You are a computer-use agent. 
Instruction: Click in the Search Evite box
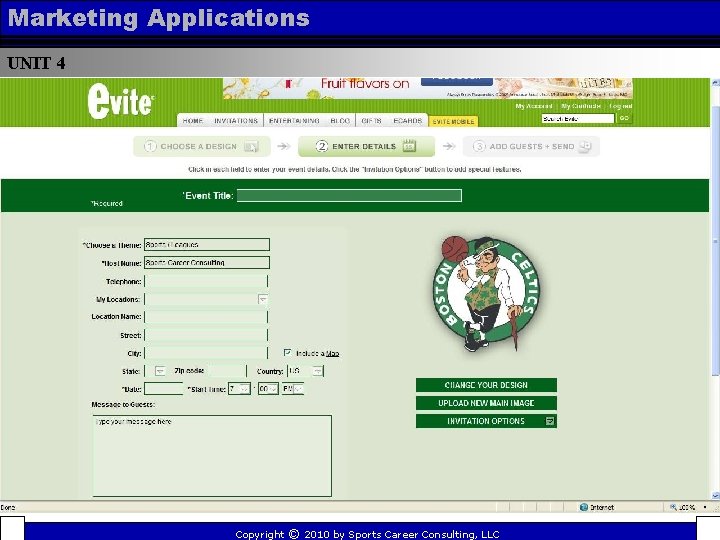tap(578, 118)
